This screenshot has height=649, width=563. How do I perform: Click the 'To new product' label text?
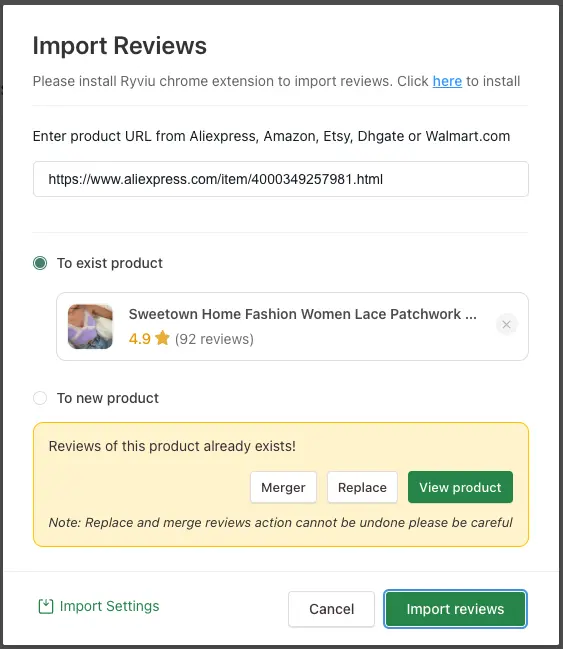pyautogui.click(x=108, y=398)
